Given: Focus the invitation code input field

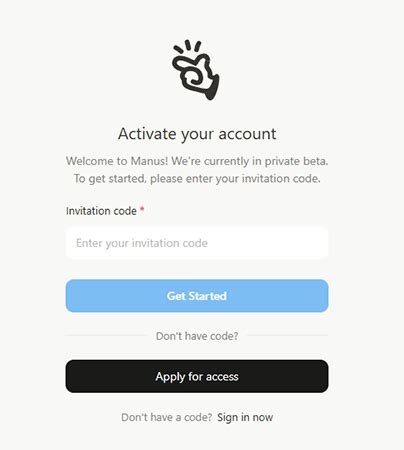Looking at the screenshot, I should pos(197,243).
